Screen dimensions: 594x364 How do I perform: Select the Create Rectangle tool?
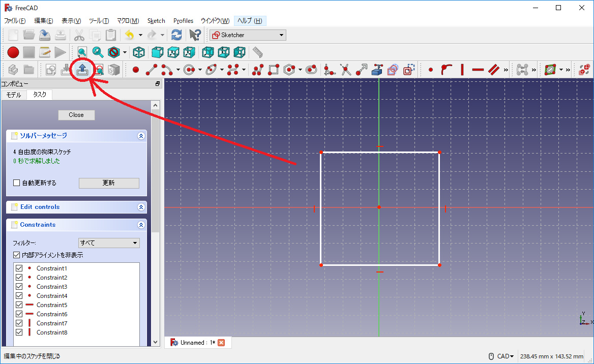[274, 70]
